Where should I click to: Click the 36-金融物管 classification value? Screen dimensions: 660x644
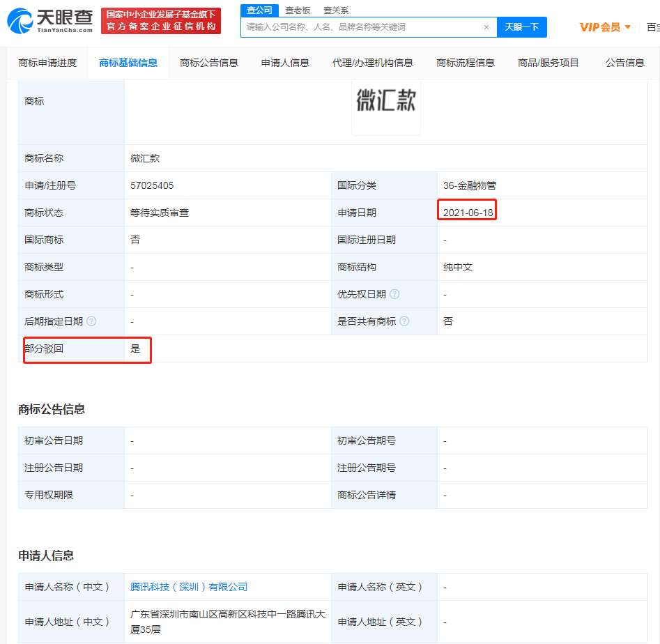click(470, 185)
